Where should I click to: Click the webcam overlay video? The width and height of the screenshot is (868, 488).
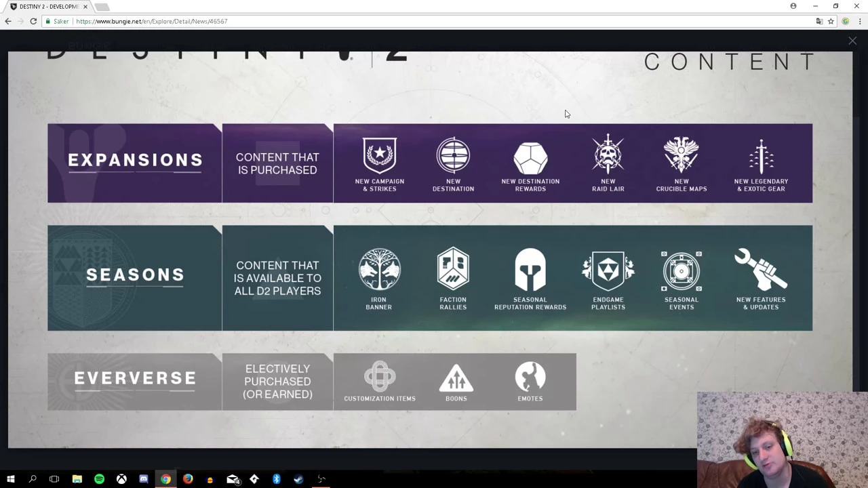783,440
